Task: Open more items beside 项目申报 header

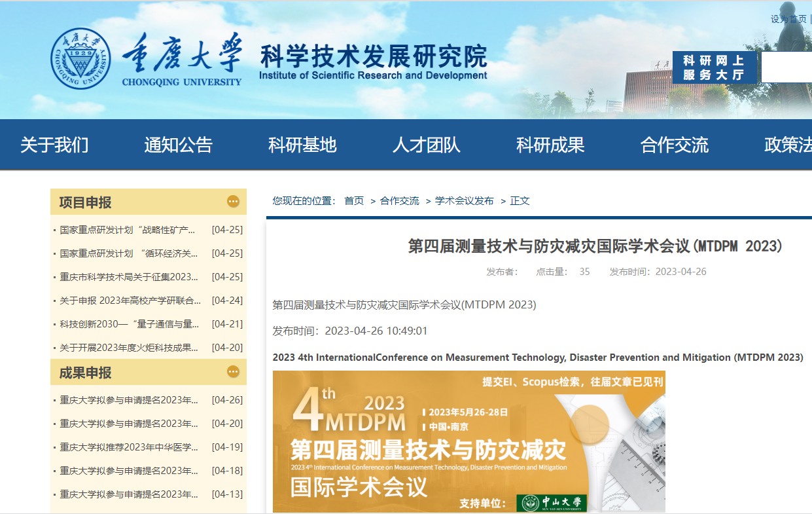Action: click(233, 202)
